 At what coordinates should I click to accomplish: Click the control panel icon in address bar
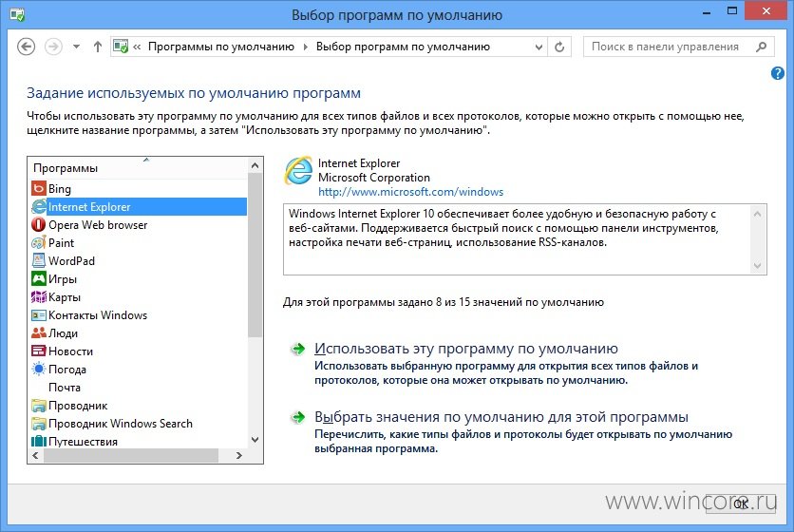tap(121, 47)
